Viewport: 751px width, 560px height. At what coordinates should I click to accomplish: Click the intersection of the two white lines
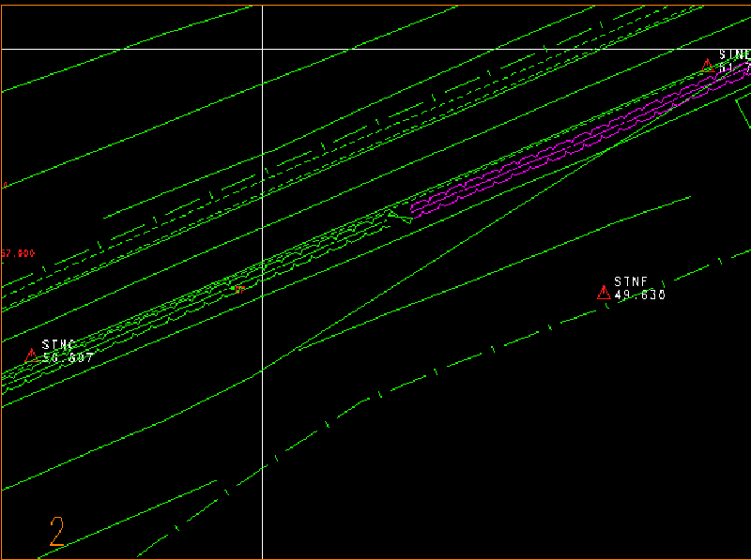pos(262,49)
